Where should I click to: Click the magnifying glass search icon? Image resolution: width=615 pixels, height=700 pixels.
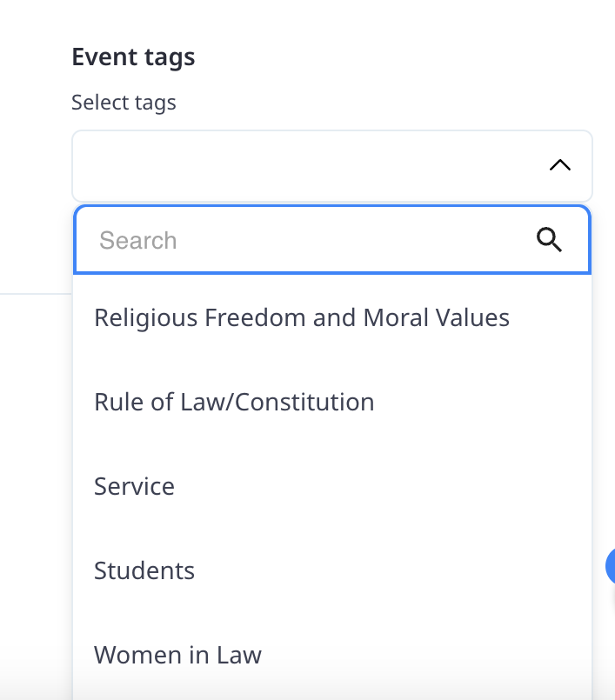click(549, 240)
